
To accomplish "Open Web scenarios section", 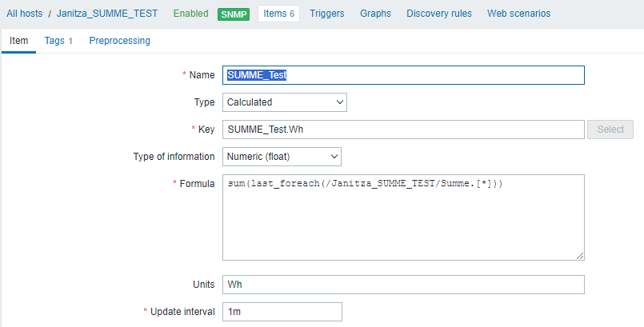I will tap(518, 14).
